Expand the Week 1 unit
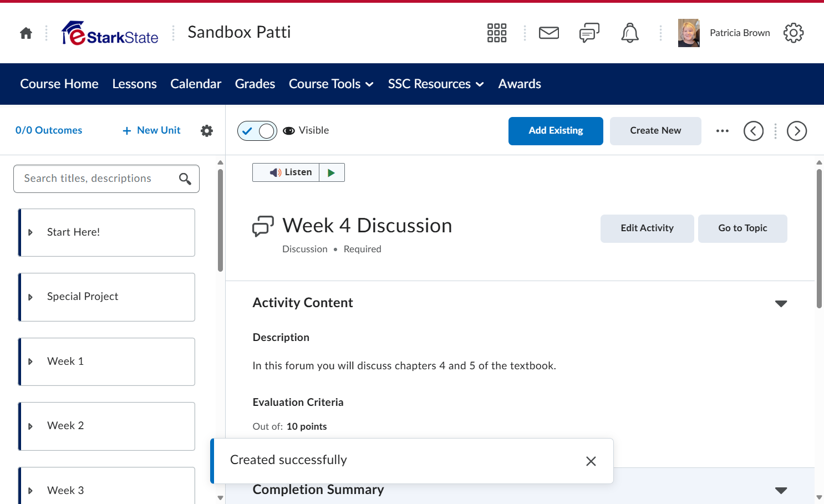The width and height of the screenshot is (824, 504). 30,362
